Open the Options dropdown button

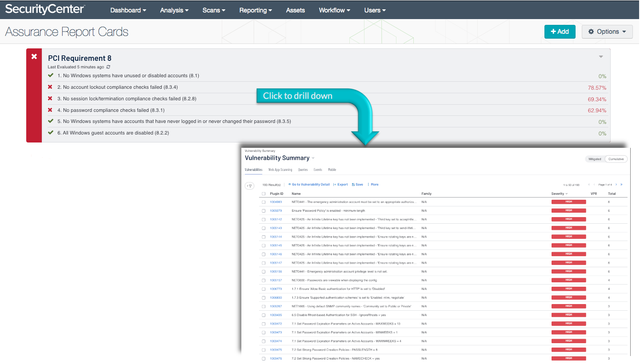(x=607, y=32)
